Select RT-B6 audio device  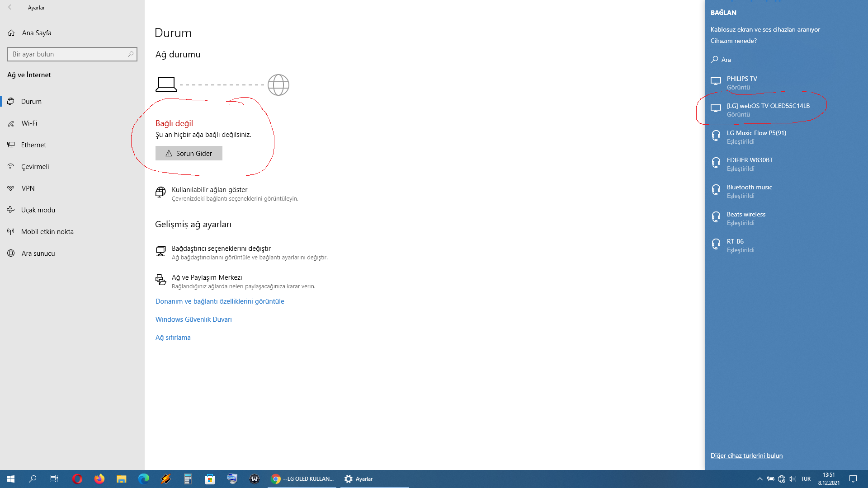787,245
